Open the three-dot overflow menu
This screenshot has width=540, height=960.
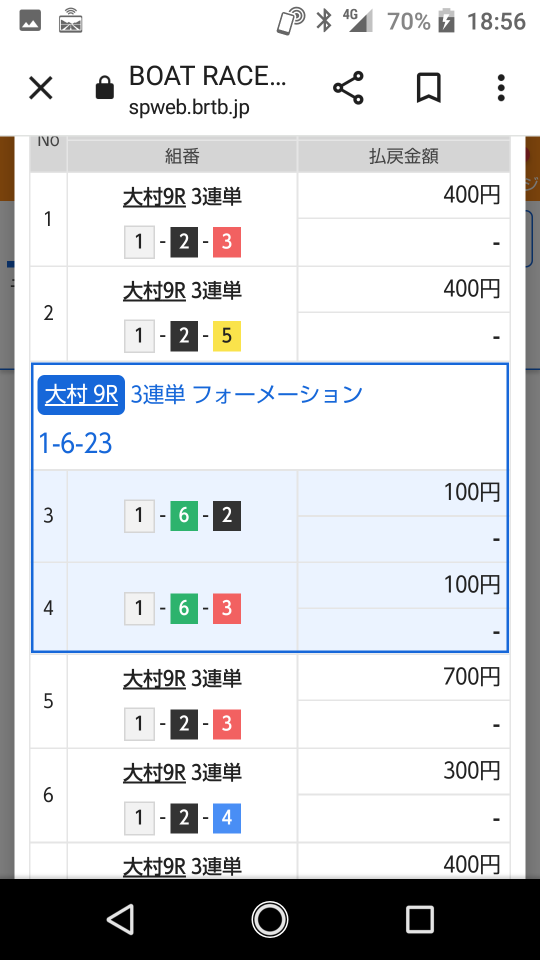[x=501, y=88]
